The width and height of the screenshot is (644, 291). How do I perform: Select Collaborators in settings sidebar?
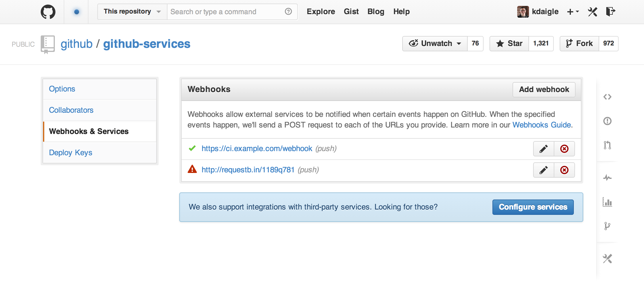point(71,110)
